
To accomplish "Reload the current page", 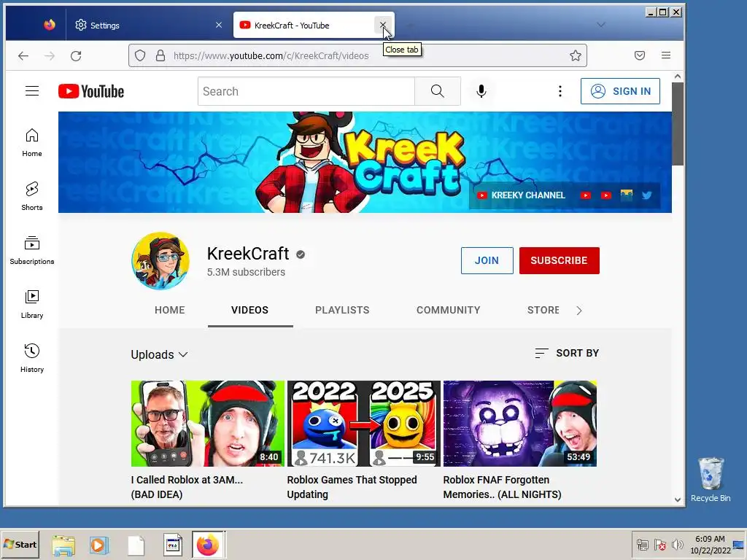I will (x=76, y=55).
